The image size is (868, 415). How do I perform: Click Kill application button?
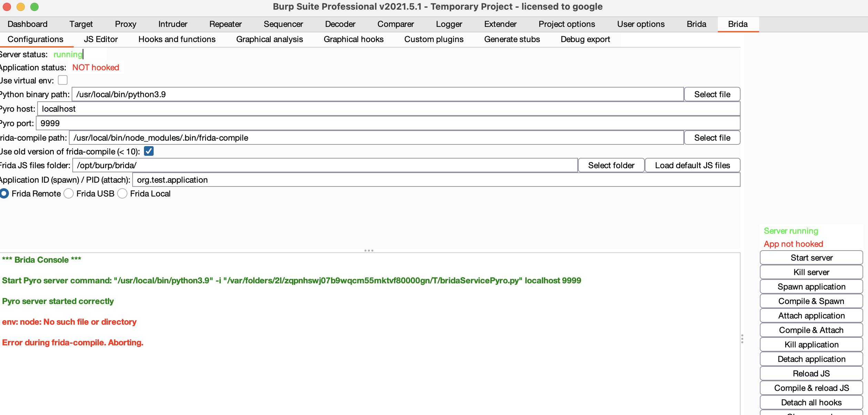tap(811, 345)
